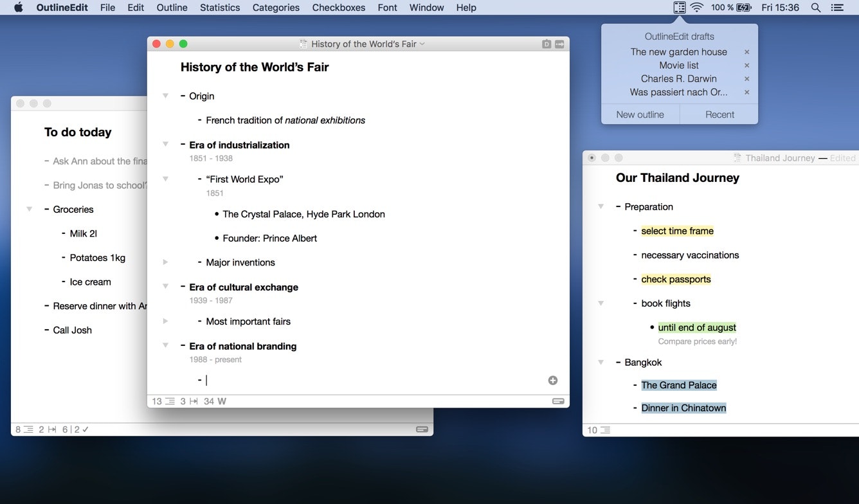Remove the "Movie list" draft with its × button
The width and height of the screenshot is (859, 504).
[747, 65]
